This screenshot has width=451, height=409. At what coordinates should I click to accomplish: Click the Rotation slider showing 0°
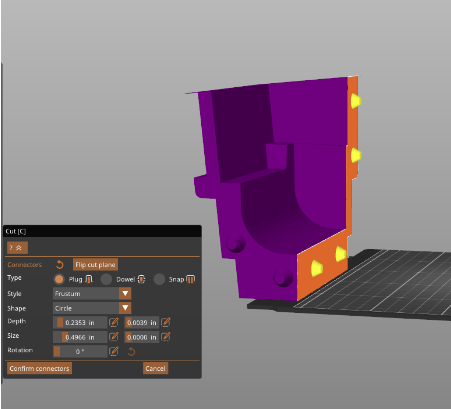(80, 351)
